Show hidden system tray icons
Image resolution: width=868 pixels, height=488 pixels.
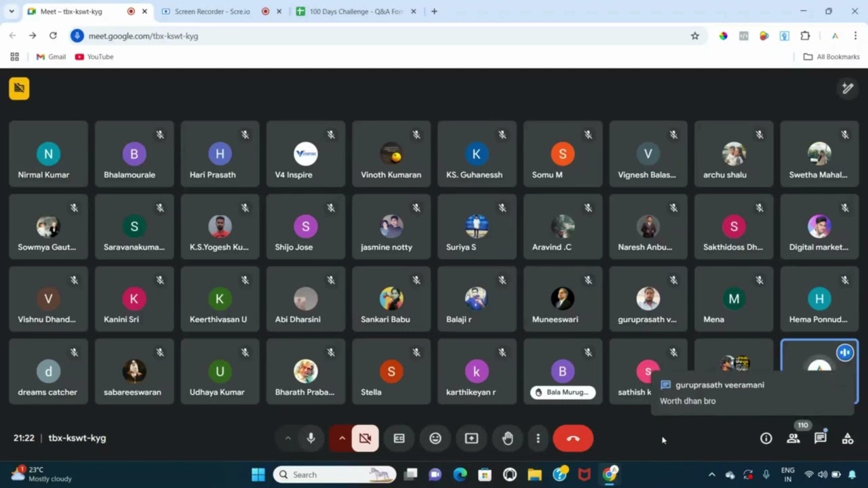click(x=711, y=474)
